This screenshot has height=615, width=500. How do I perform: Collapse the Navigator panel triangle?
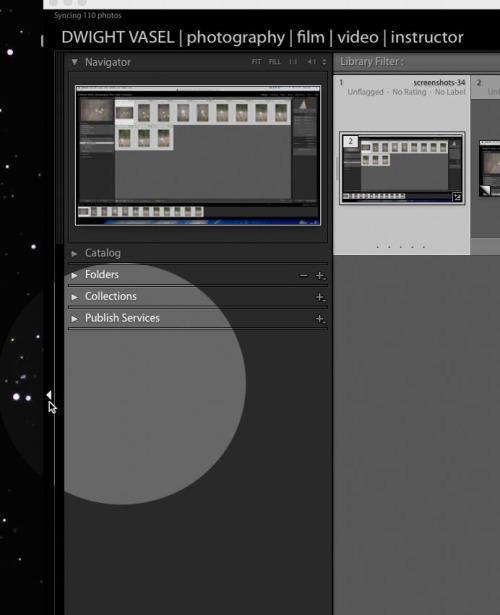[75, 62]
